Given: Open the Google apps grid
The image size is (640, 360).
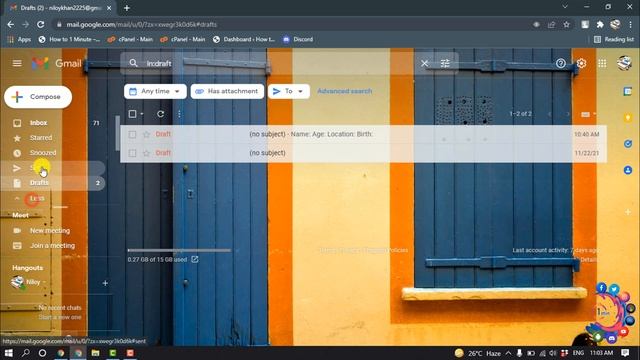Looking at the screenshot, I should tap(602, 63).
